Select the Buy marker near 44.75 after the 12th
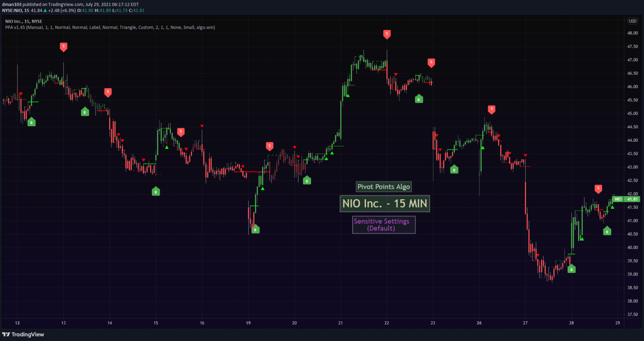Viewport: 644px width, 341px height. tap(31, 122)
